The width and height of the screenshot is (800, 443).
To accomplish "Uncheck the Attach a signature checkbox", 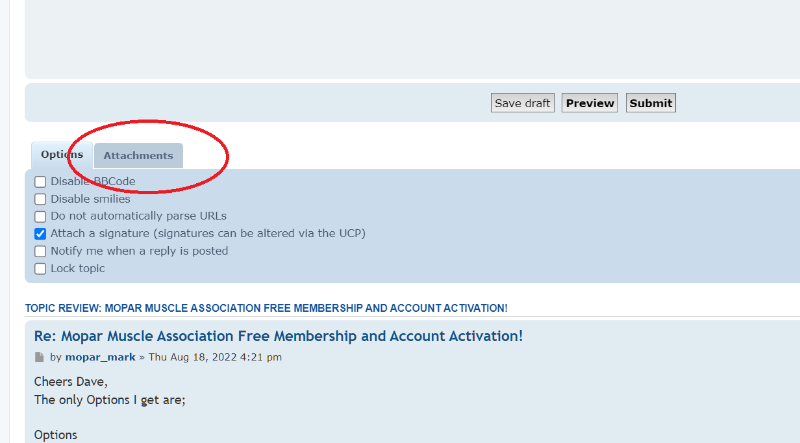I will (40, 234).
